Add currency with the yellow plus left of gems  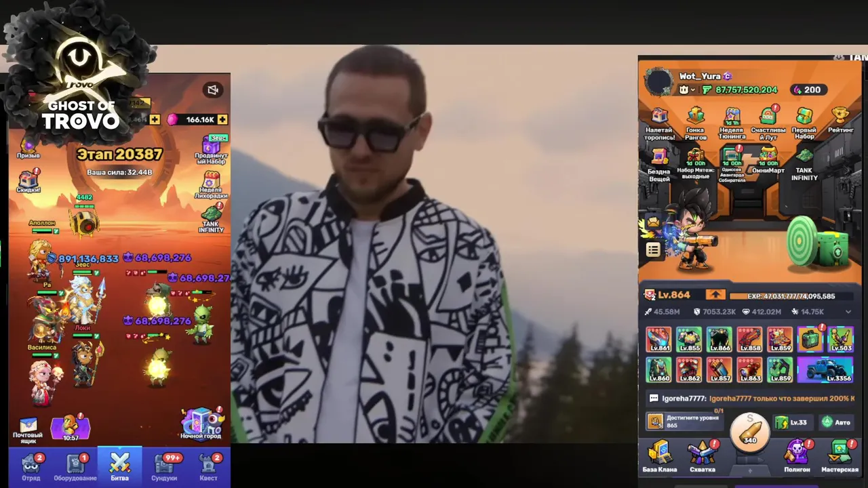coord(155,119)
